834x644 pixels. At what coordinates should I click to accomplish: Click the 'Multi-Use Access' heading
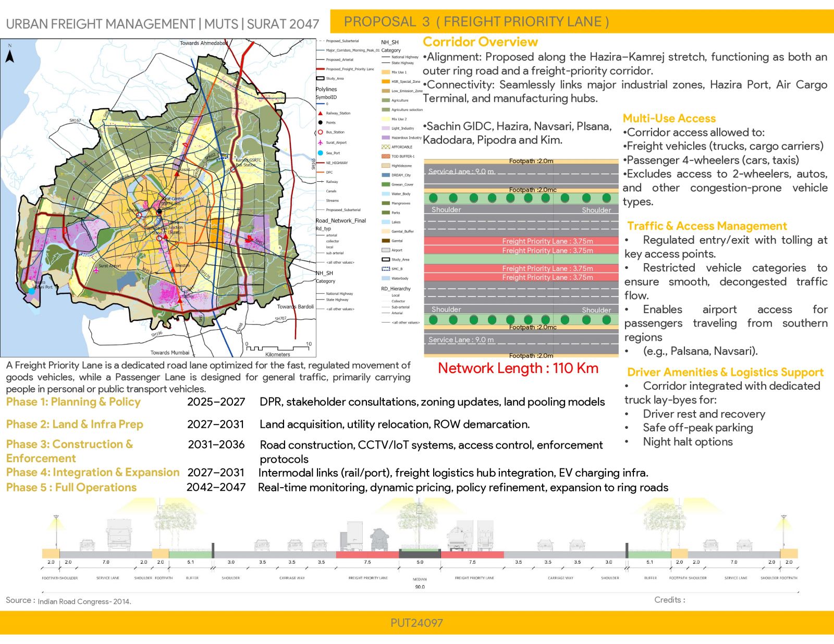point(669,118)
